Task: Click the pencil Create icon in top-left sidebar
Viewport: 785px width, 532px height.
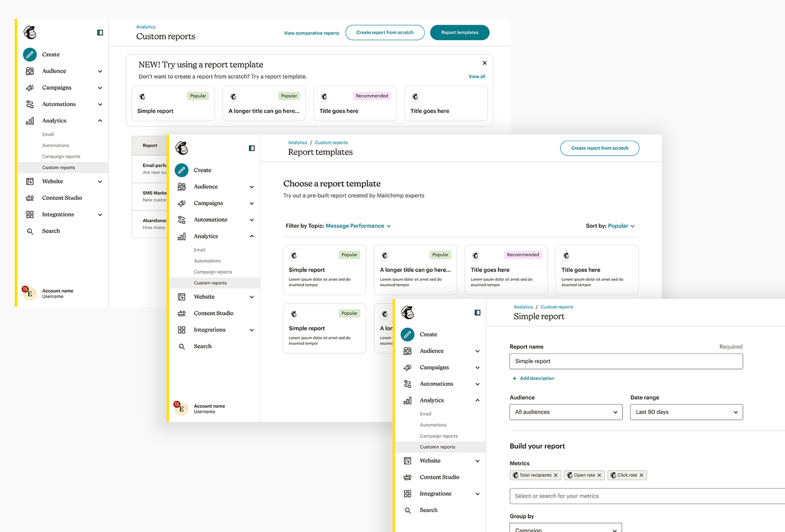Action: [x=30, y=54]
